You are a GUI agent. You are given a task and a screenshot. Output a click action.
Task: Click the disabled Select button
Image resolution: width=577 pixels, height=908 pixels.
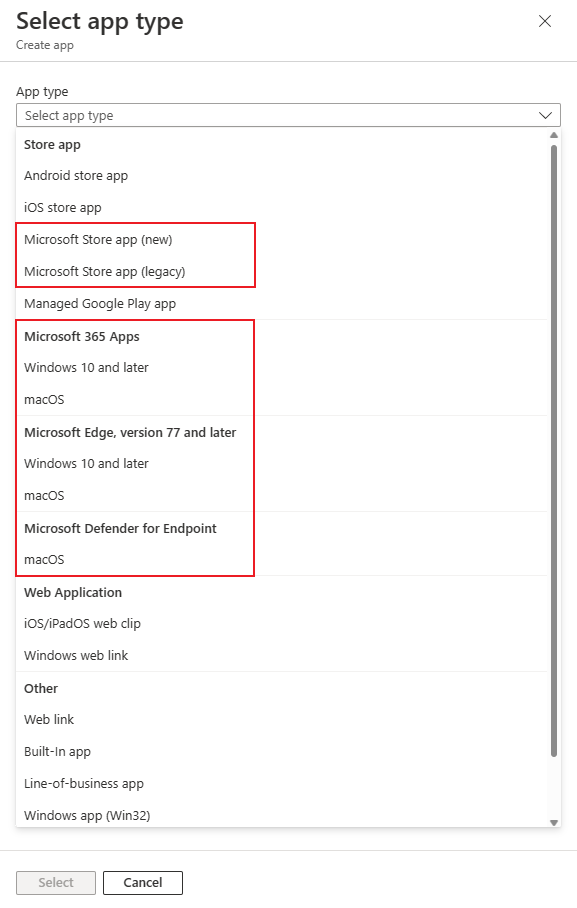[x=55, y=883]
